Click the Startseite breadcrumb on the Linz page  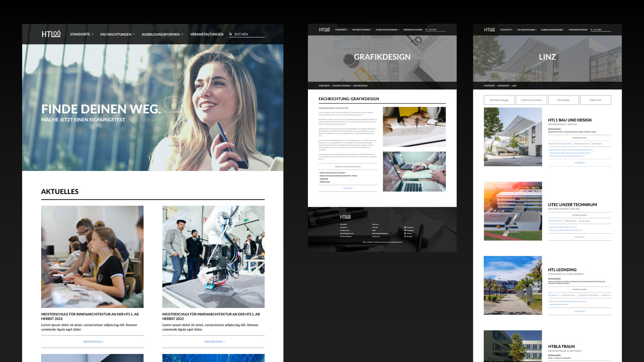coord(489,86)
